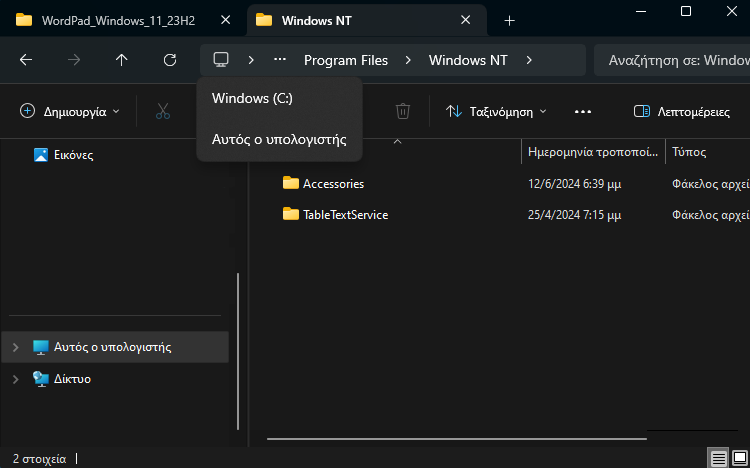Image resolution: width=750 pixels, height=468 pixels.
Task: Expand the Δίκτυο tree node
Action: [x=15, y=379]
